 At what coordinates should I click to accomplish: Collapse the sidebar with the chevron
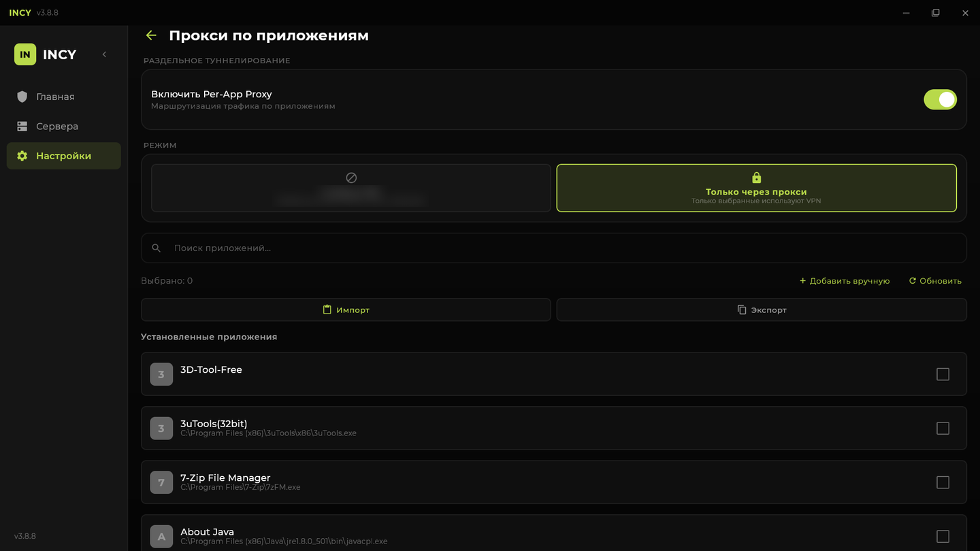(104, 54)
